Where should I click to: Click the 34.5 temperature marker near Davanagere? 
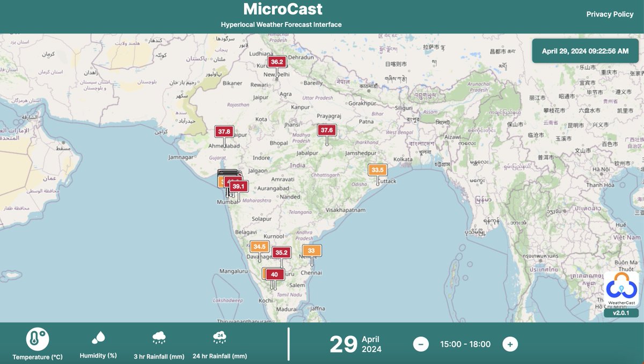pos(260,247)
